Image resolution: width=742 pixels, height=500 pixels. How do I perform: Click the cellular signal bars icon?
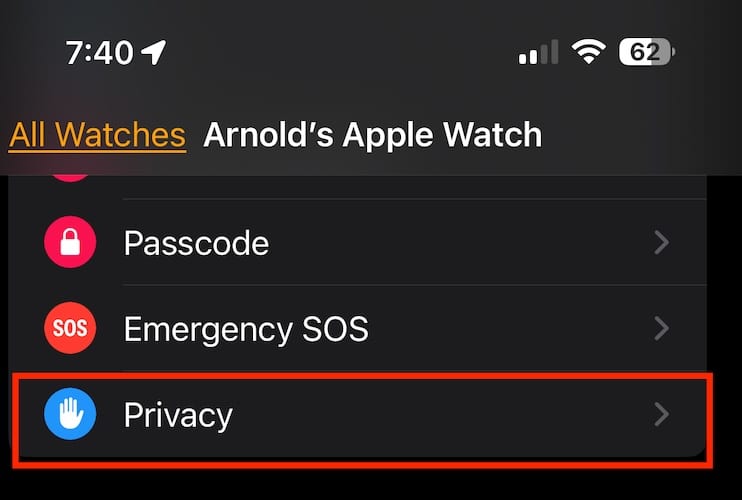[538, 53]
